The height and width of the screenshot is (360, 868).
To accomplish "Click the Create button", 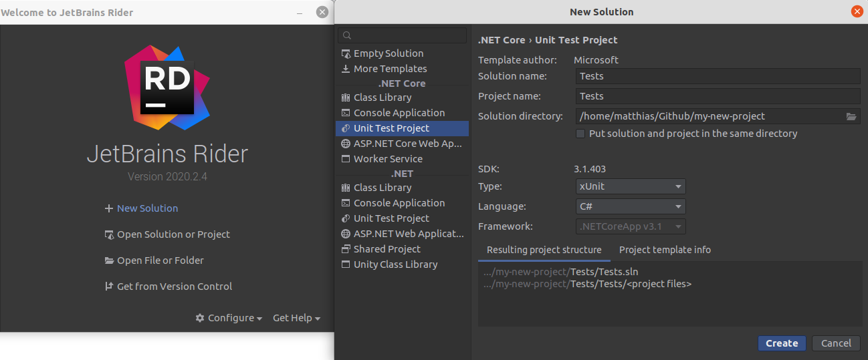I will pos(782,343).
